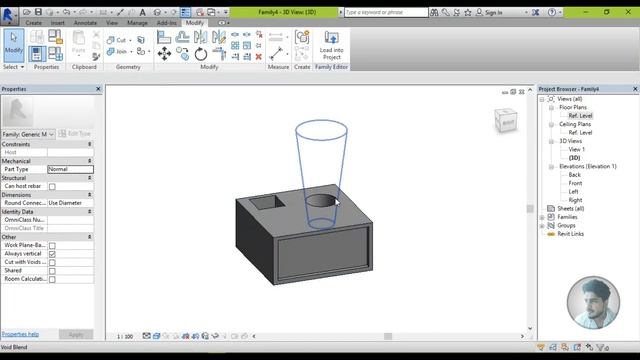Click the Array tool icon
The height and width of the screenshot is (360, 640).
[x=235, y=46]
